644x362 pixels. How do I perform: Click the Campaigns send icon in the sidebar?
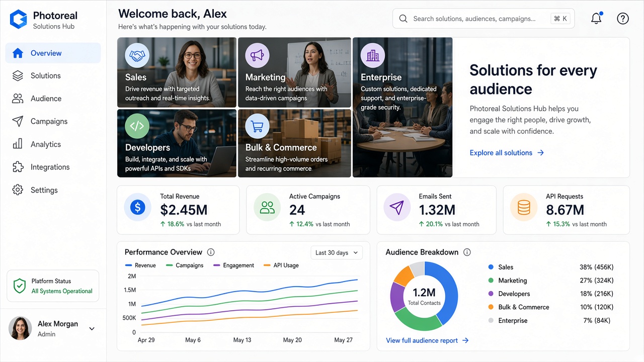(18, 121)
